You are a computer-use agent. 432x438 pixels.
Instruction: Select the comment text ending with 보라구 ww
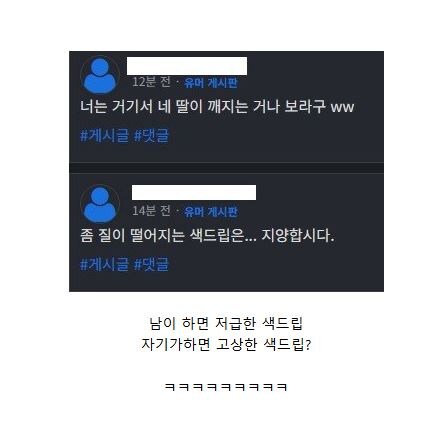217,107
